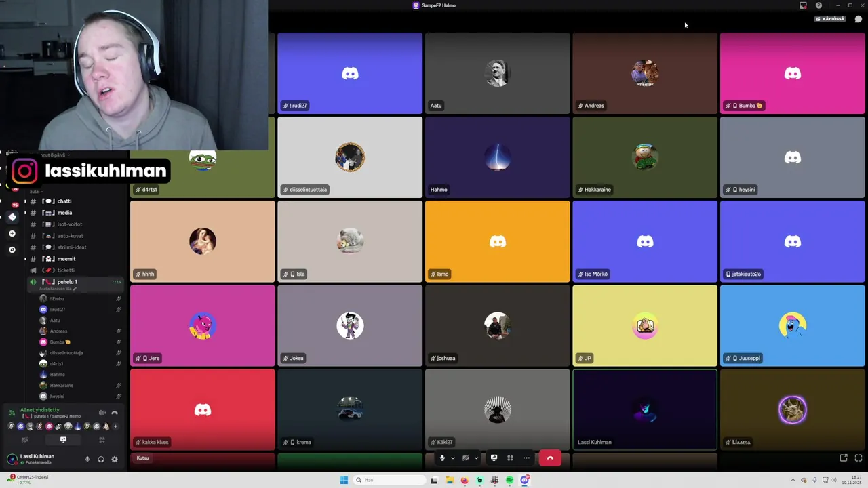Open user settings gear icon

click(115, 459)
